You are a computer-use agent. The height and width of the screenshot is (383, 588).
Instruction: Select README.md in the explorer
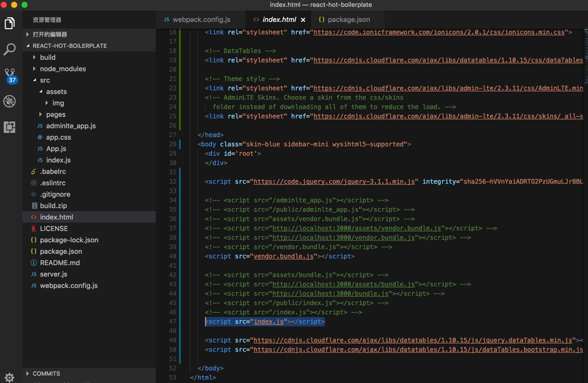60,263
